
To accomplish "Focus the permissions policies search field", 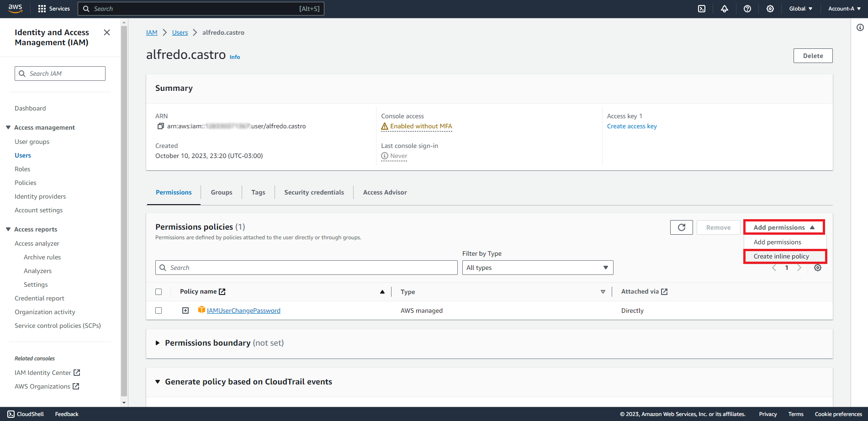I will [x=306, y=268].
